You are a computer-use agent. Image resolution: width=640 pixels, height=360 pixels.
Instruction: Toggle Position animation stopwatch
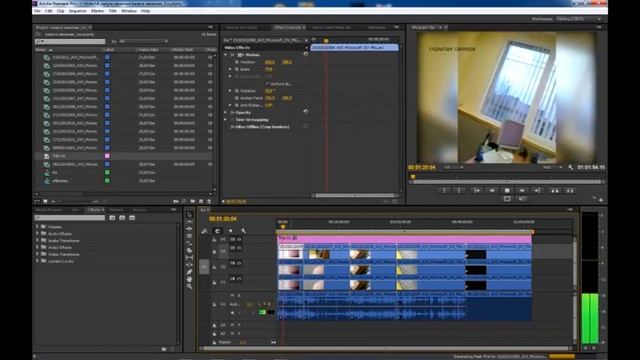237,62
